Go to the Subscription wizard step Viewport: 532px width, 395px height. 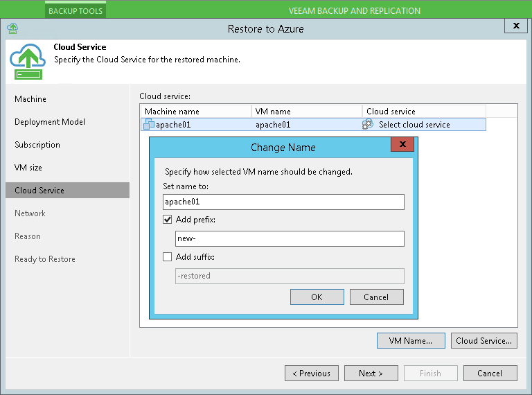(x=37, y=145)
